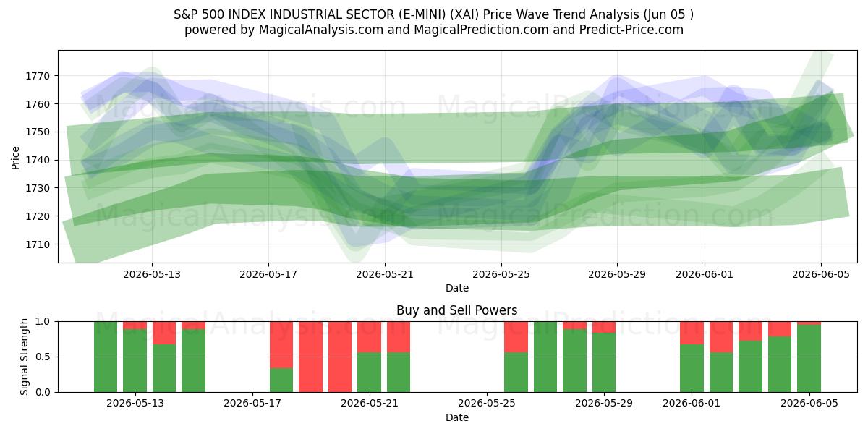Click the 'Date' label below the price chart
Image resolution: width=868 pixels, height=434 pixels.
click(457, 288)
